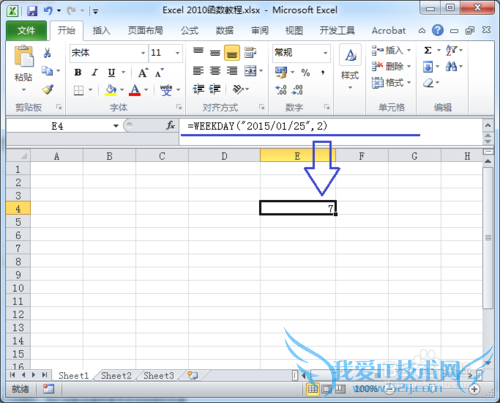This screenshot has width=500, height=403.
Task: Jump to last sheet with navigation arrow
Action: tap(44, 375)
